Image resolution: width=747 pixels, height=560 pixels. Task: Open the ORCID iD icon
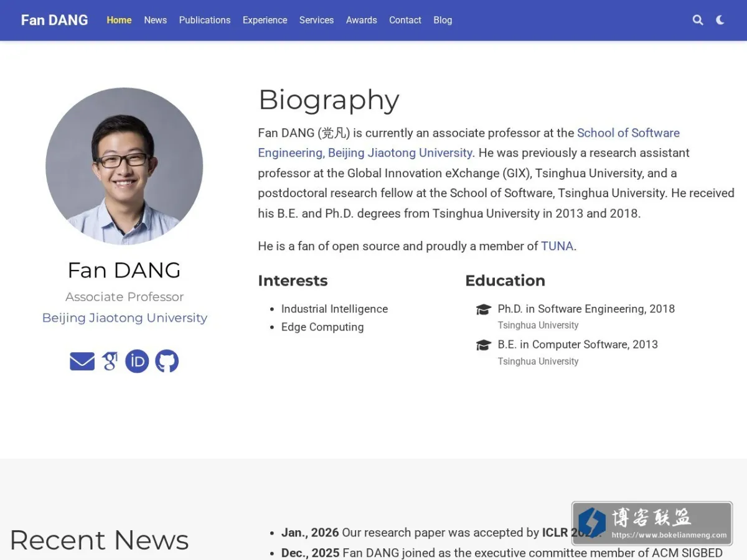coord(137,361)
